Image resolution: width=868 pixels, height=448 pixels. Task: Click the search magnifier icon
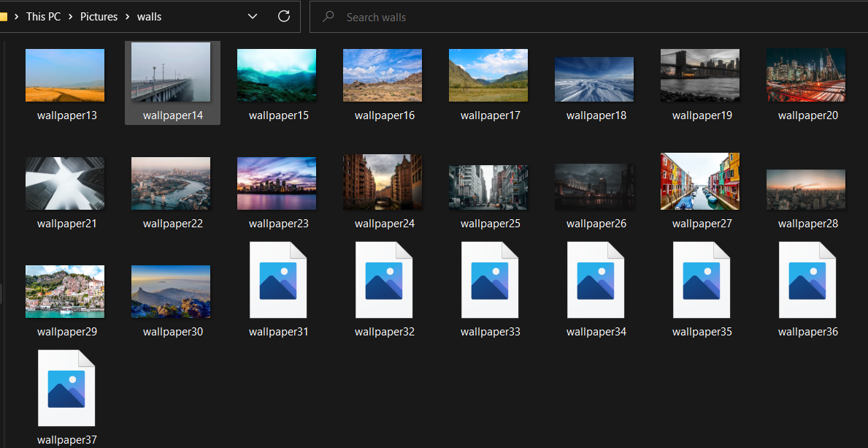point(327,16)
